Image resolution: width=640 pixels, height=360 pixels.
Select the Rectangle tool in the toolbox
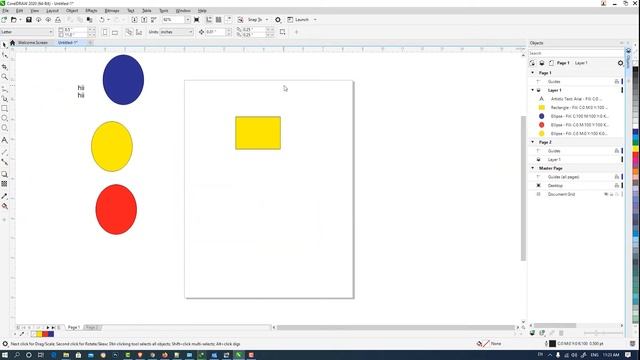pos(4,109)
